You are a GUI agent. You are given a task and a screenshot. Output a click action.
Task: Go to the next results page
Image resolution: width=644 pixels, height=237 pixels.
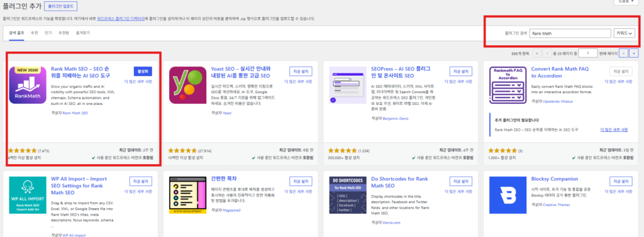coord(623,53)
